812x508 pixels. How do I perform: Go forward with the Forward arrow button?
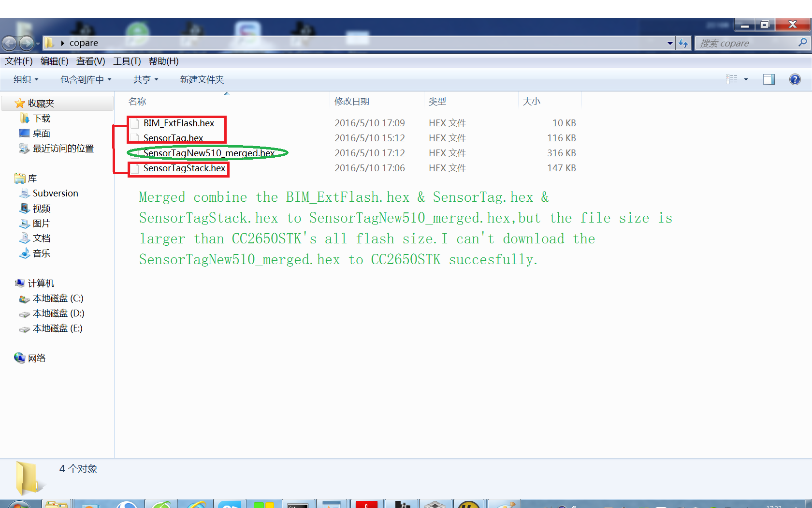pos(27,44)
